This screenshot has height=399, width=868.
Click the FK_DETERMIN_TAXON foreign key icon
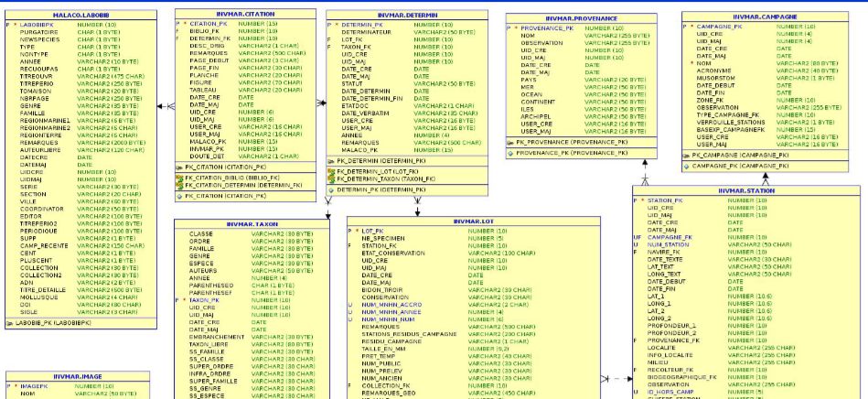point(331,178)
